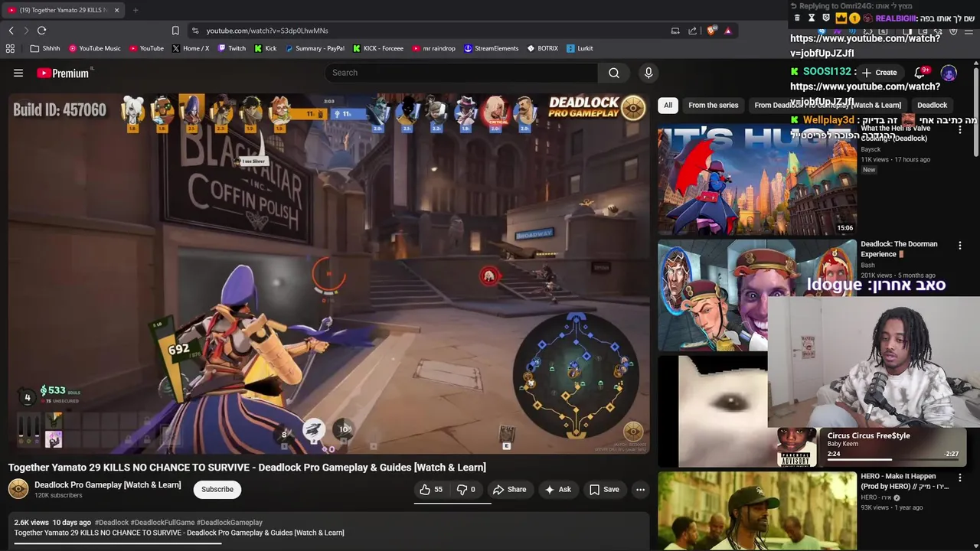
Task: Bookmark this page using the bookmark icon
Action: 175,31
